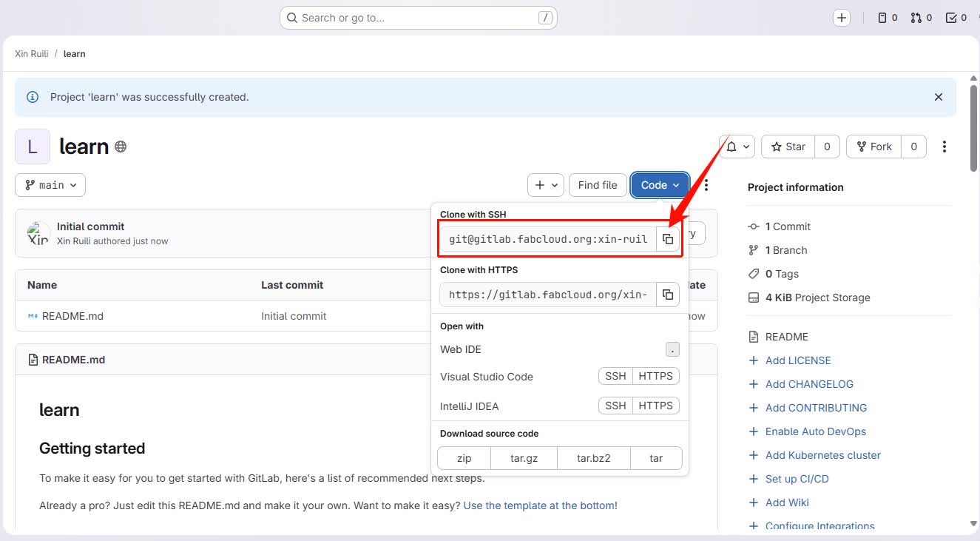Go to Xin Ruili in the breadcrumb
This screenshot has height=541, width=980.
coord(32,54)
